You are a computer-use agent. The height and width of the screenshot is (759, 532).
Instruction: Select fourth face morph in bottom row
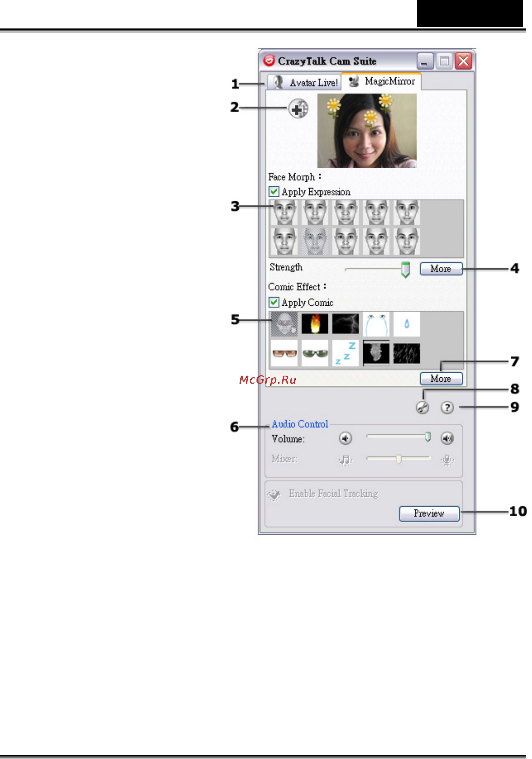pyautogui.click(x=376, y=241)
